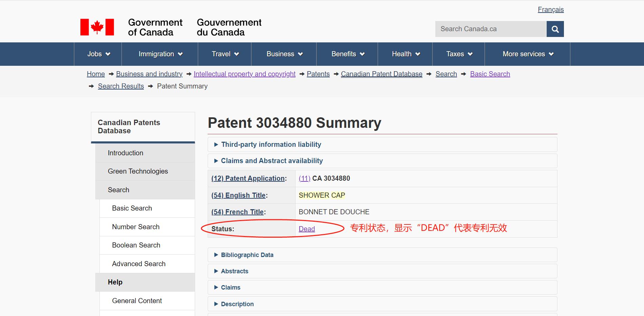This screenshot has width=644, height=316.
Task: Click the Dead status link
Action: click(x=306, y=229)
